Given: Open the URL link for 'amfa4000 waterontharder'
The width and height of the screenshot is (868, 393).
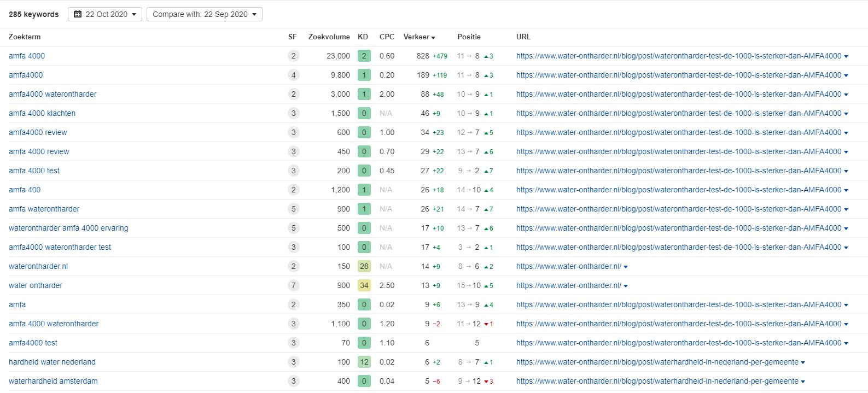Looking at the screenshot, I should [x=679, y=94].
